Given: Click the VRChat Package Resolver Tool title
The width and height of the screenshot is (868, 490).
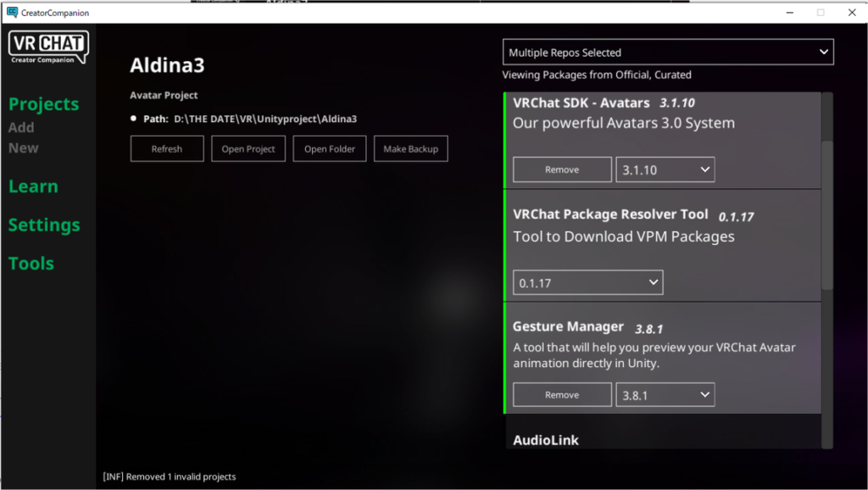Looking at the screenshot, I should tap(610, 214).
